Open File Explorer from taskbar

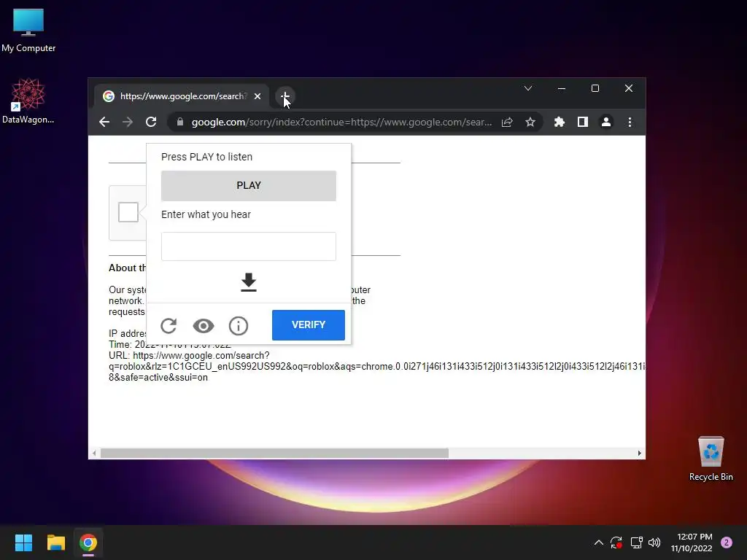[55, 542]
